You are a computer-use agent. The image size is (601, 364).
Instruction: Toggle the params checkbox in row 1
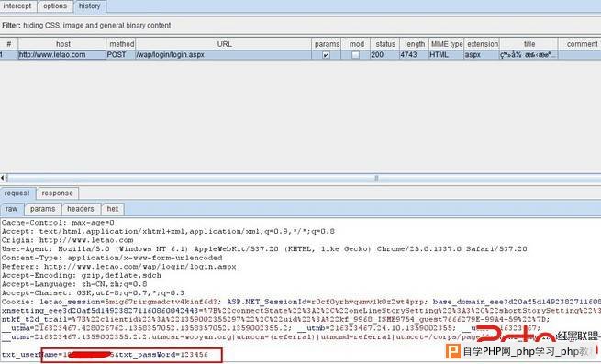[x=326, y=55]
